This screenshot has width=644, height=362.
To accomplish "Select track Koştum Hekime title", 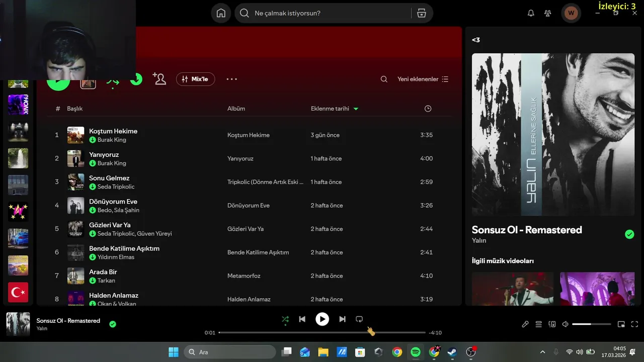I will tap(113, 131).
